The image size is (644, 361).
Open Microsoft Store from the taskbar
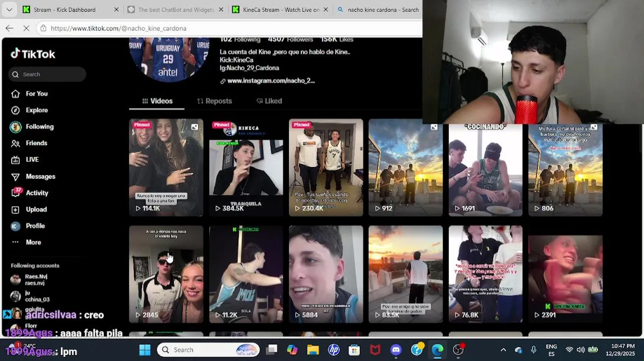coord(354,350)
